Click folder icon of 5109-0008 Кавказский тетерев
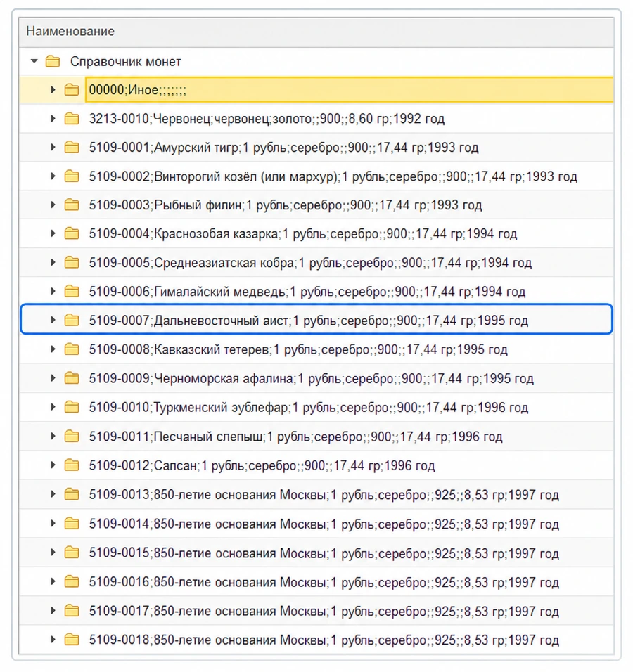 72,350
